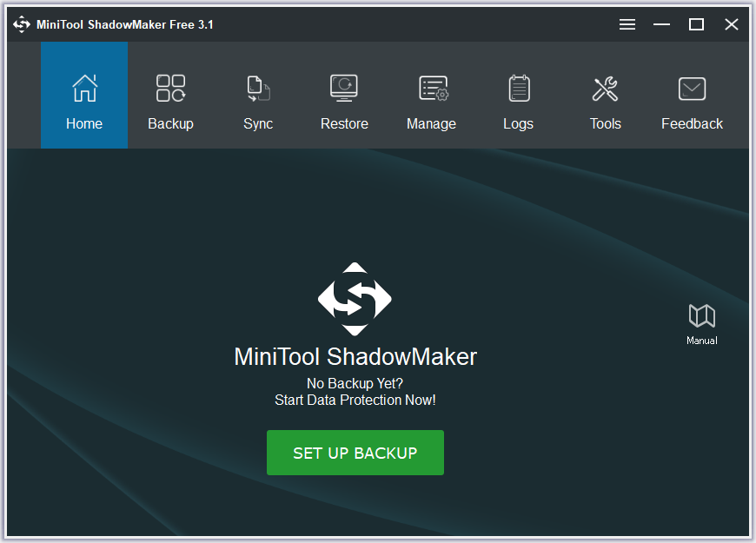Click the "No Backup Yet?" text
Image resolution: width=756 pixels, height=543 pixels.
[x=355, y=383]
